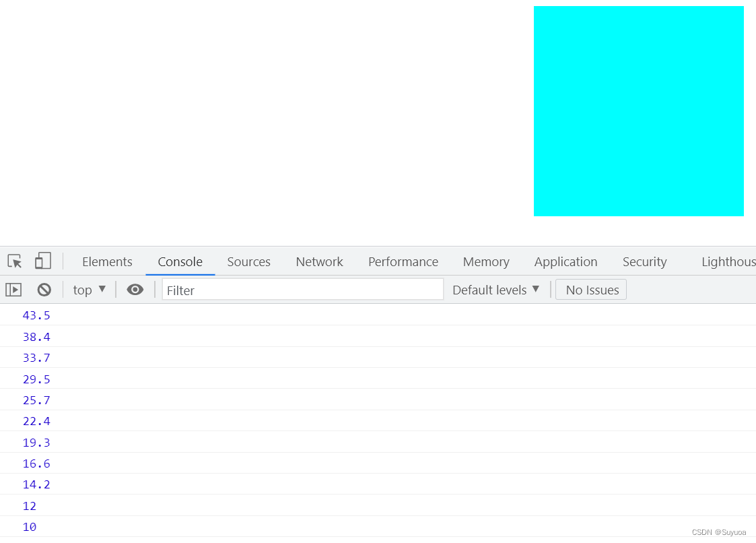Show the console sidebar panel
756x543 pixels.
coord(13,290)
